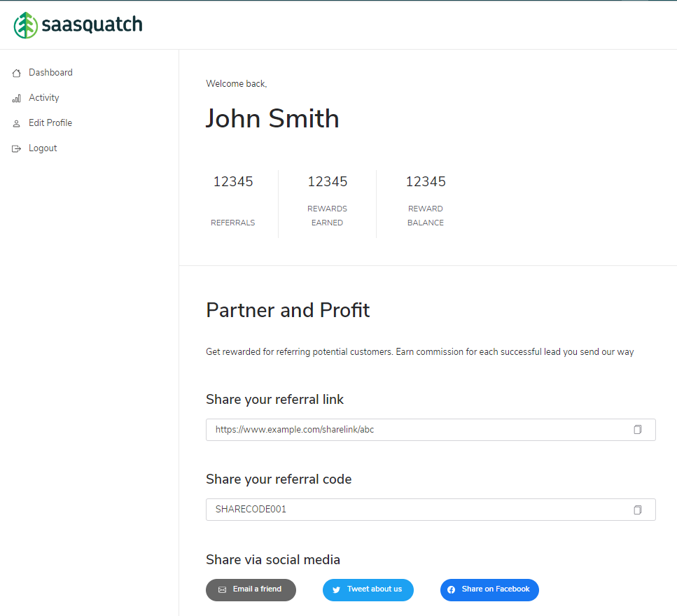Click the envelope icon on Email a friend
This screenshot has width=677, height=616.
click(x=222, y=590)
